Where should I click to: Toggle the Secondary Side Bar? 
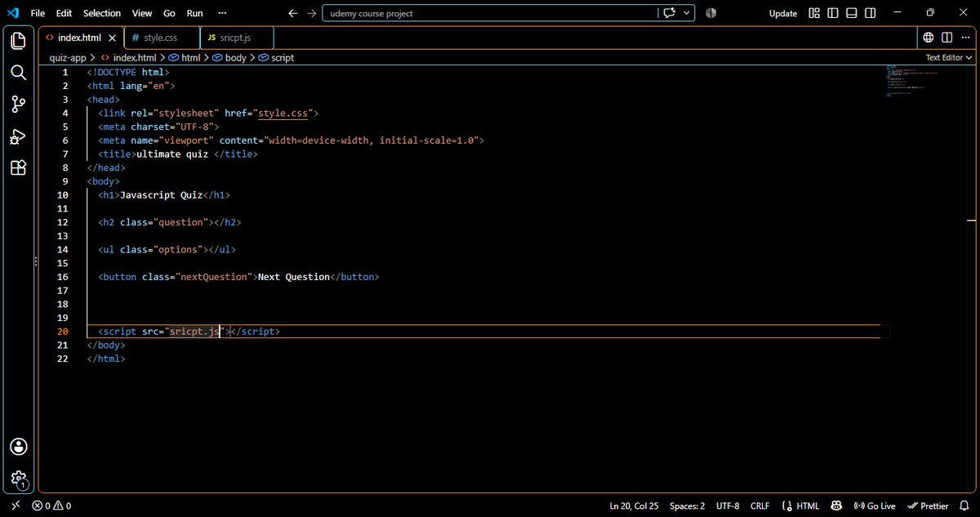[x=871, y=13]
